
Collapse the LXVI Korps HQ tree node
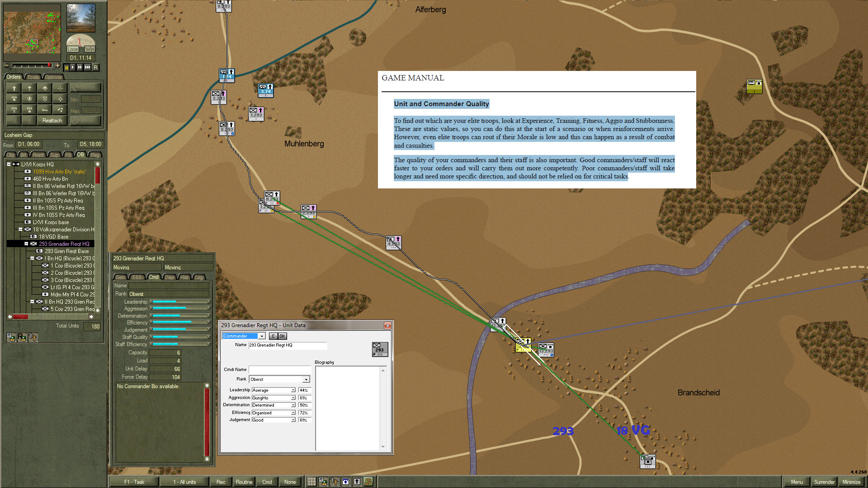click(x=9, y=164)
